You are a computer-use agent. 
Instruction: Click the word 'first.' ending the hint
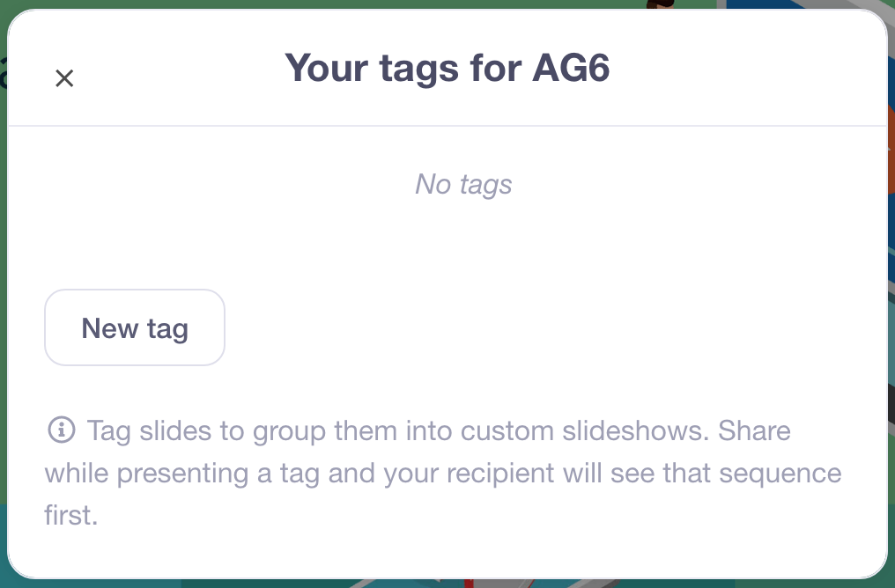[x=71, y=515]
